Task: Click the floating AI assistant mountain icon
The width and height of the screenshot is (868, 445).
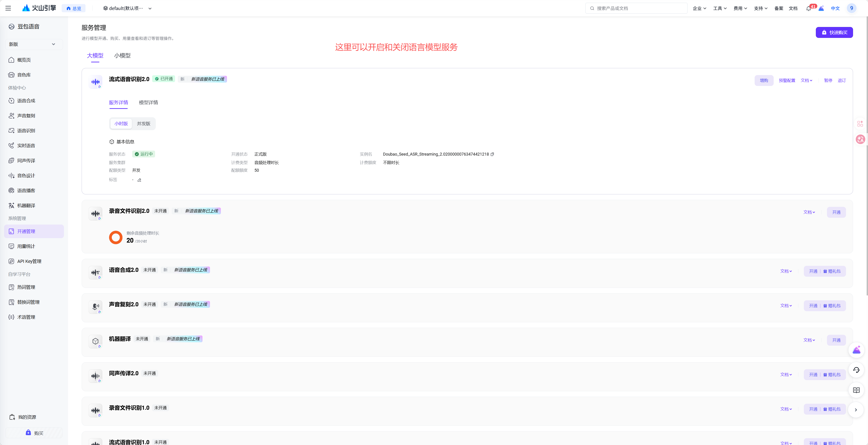Action: click(x=856, y=350)
